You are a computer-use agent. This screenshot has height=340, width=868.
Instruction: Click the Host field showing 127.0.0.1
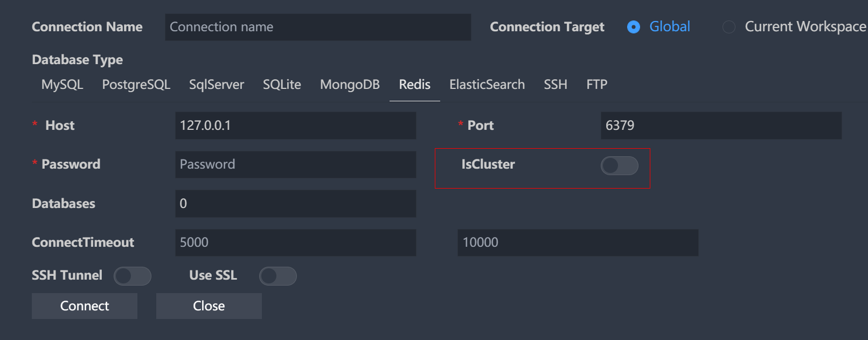click(x=295, y=126)
